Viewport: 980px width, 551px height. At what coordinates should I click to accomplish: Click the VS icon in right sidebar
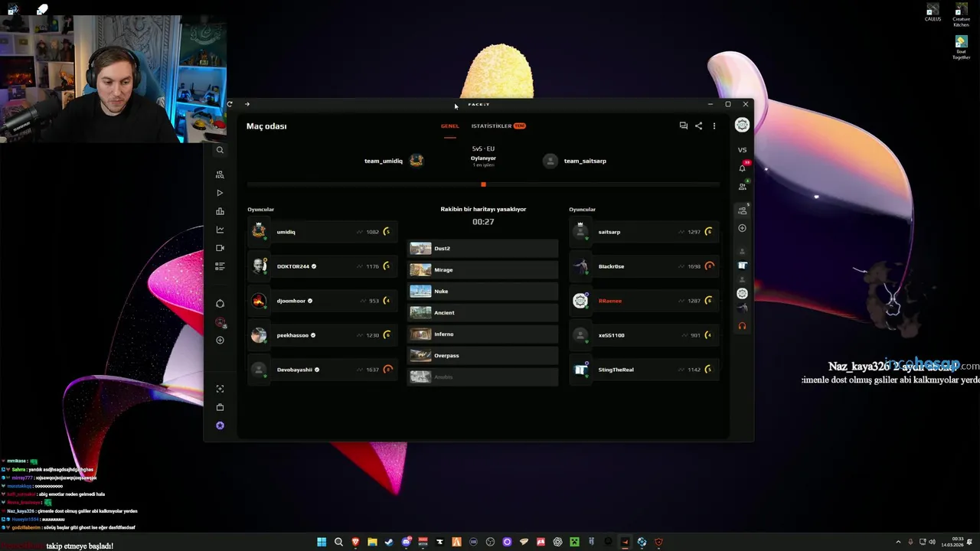point(742,150)
